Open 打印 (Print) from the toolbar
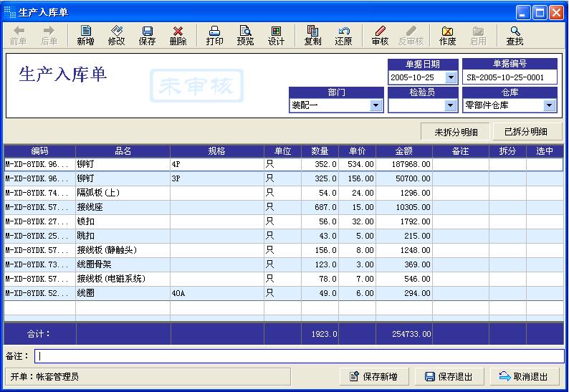The image size is (569, 392). pyautogui.click(x=214, y=35)
